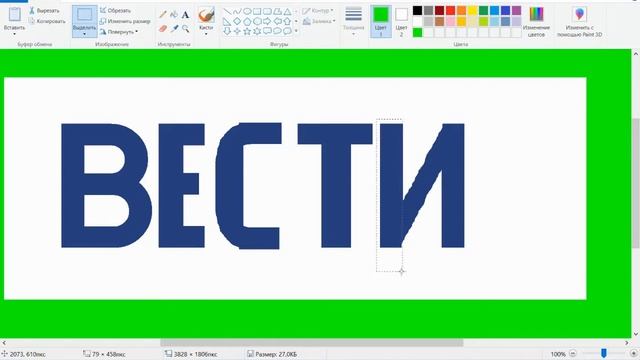Viewport: 640px width, 360px height.
Task: Open the Заливка fill dropdown
Action: pyautogui.click(x=319, y=21)
